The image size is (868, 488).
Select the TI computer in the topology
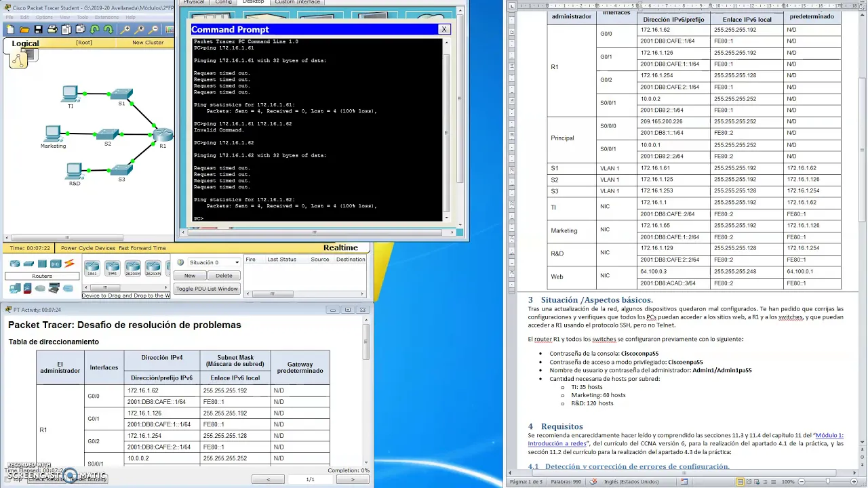pos(69,94)
